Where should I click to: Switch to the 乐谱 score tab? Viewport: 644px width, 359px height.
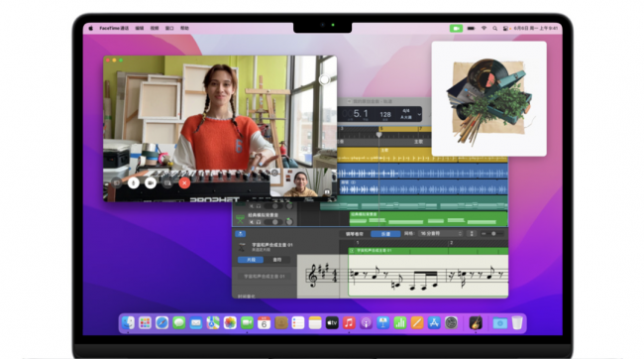click(385, 234)
